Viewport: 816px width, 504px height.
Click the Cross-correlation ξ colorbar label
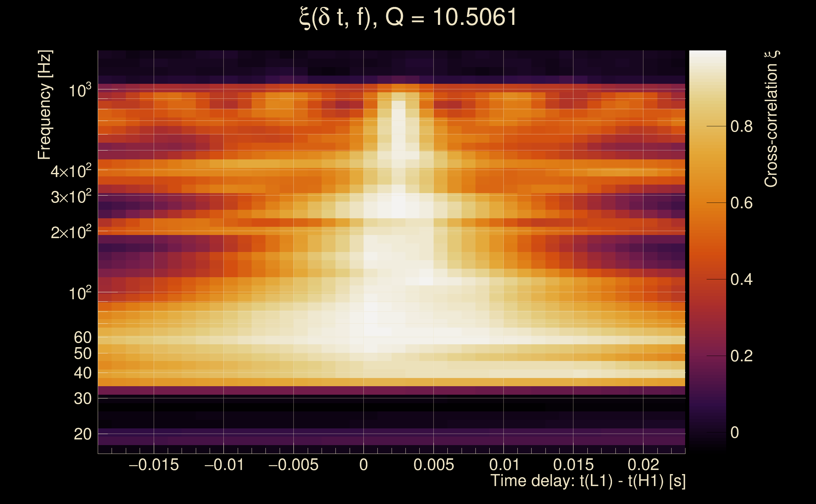pyautogui.click(x=771, y=119)
